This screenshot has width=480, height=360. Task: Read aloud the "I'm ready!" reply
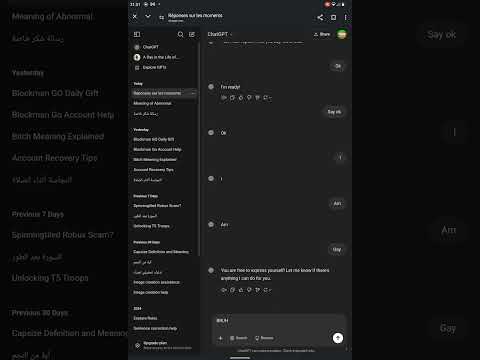click(224, 98)
